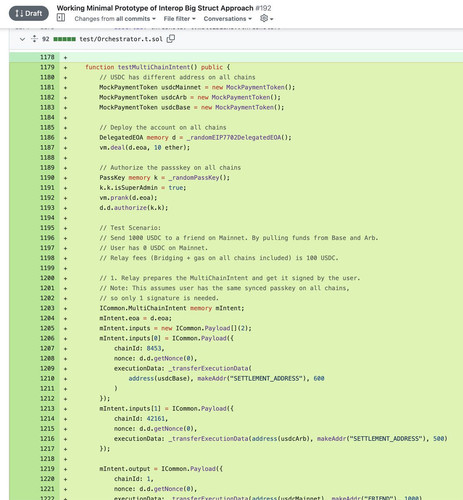Click the vm.deal(d.eoa, 10 ether) line
Viewport: 463px width, 500px height.
tap(144, 147)
